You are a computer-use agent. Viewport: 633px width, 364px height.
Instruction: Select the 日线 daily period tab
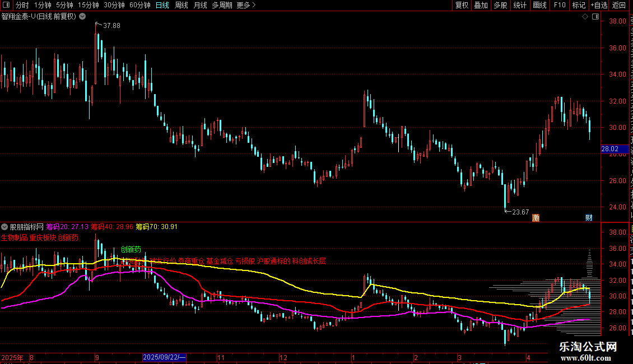click(x=162, y=5)
